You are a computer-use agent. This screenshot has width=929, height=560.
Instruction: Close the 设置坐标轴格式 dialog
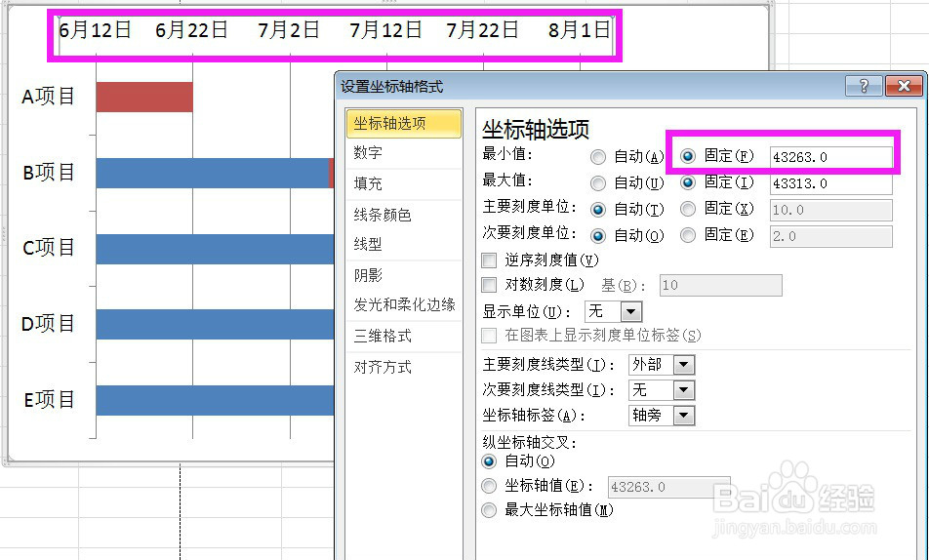tap(904, 86)
